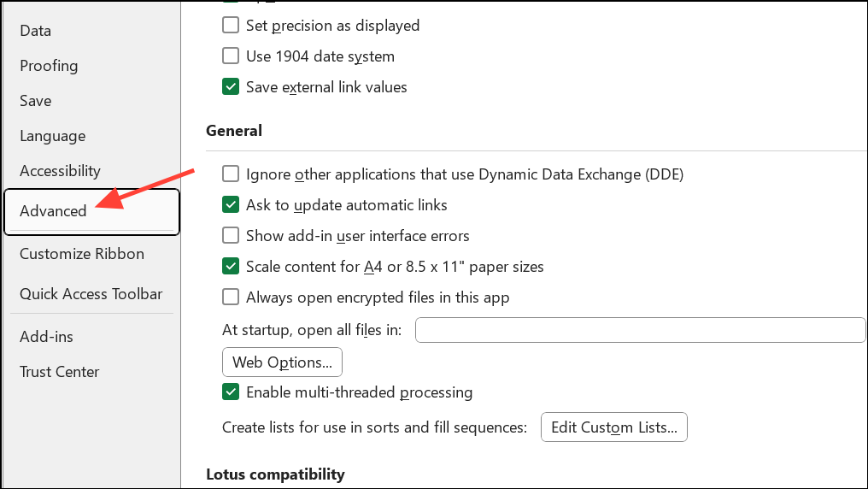Open the Language settings category
This screenshot has width=868, height=489.
[53, 136]
